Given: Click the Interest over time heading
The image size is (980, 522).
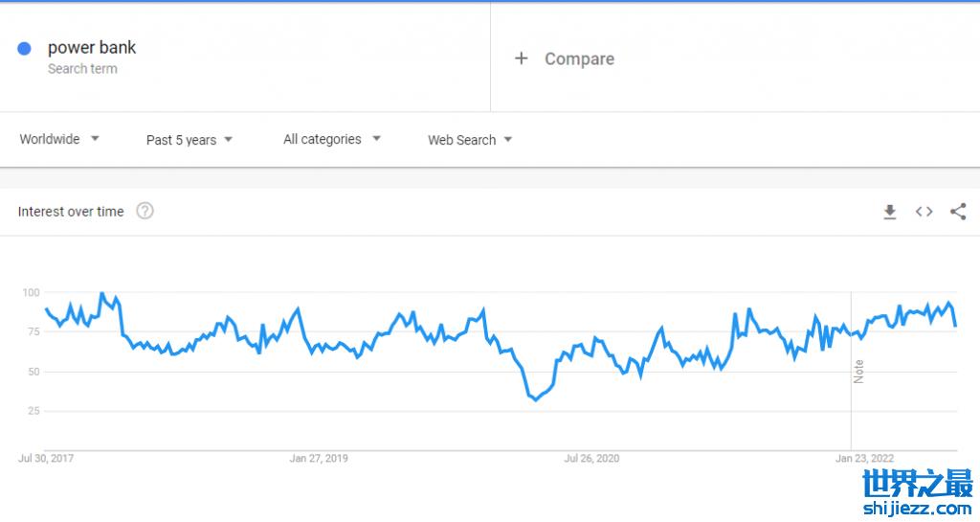Looking at the screenshot, I should (71, 212).
